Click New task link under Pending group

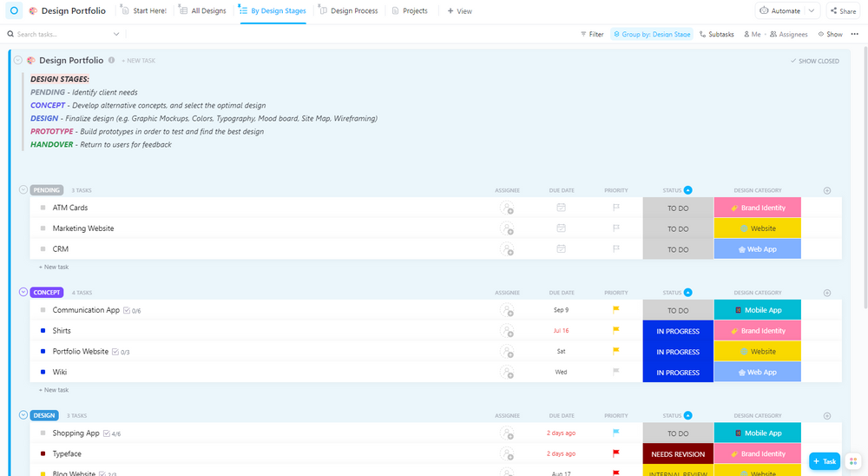[54, 268]
